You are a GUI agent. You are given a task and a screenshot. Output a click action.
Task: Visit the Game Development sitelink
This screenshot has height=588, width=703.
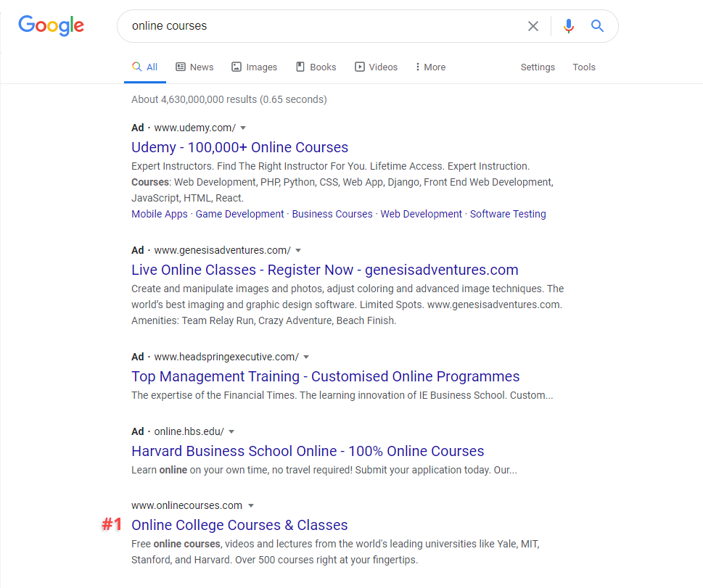240,214
